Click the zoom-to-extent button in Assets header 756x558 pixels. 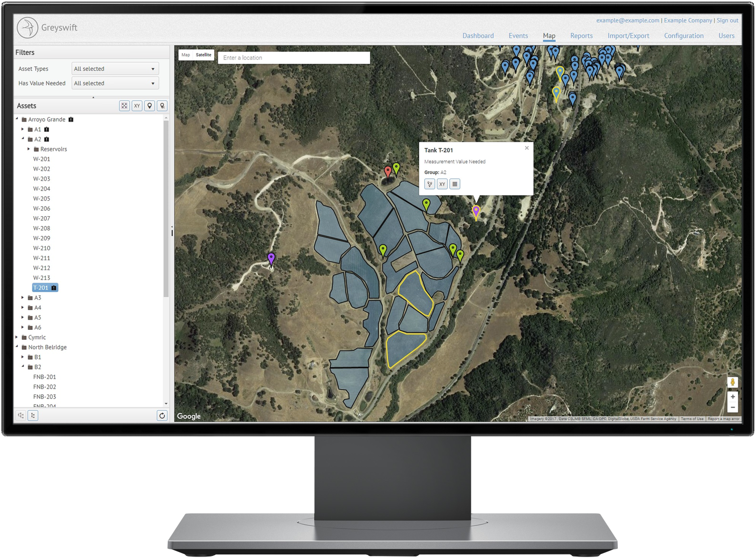[x=124, y=106]
